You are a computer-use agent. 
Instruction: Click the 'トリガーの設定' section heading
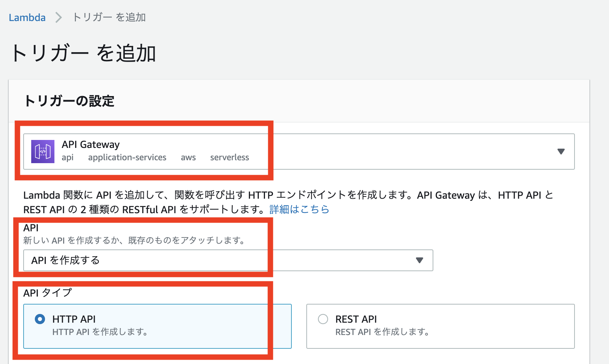pyautogui.click(x=69, y=101)
